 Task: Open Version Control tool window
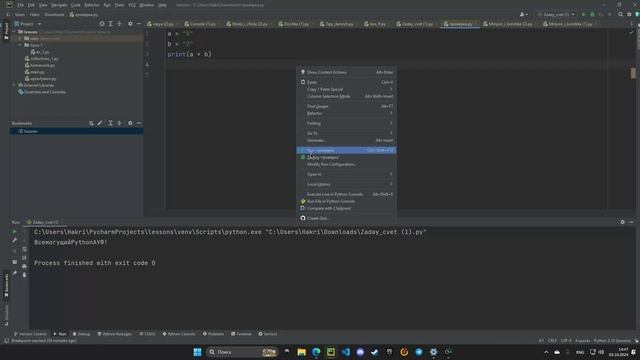tap(30, 334)
